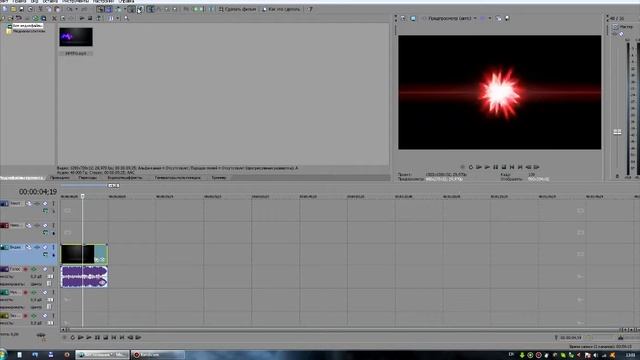Screen dimensions: 640x360
Task: Toggle auto preview in Project Media toolbar
Action: (98, 18)
